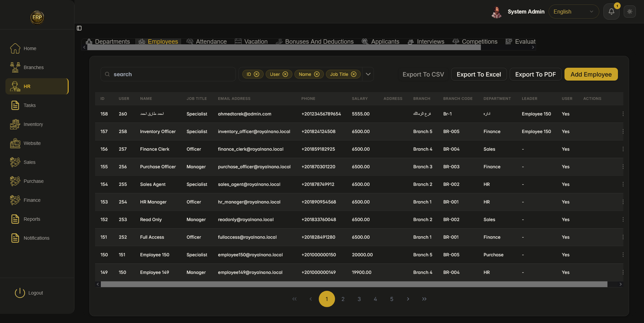644x323 pixels.
Task: Open Bonuses And Deductions tab
Action: click(x=315, y=42)
